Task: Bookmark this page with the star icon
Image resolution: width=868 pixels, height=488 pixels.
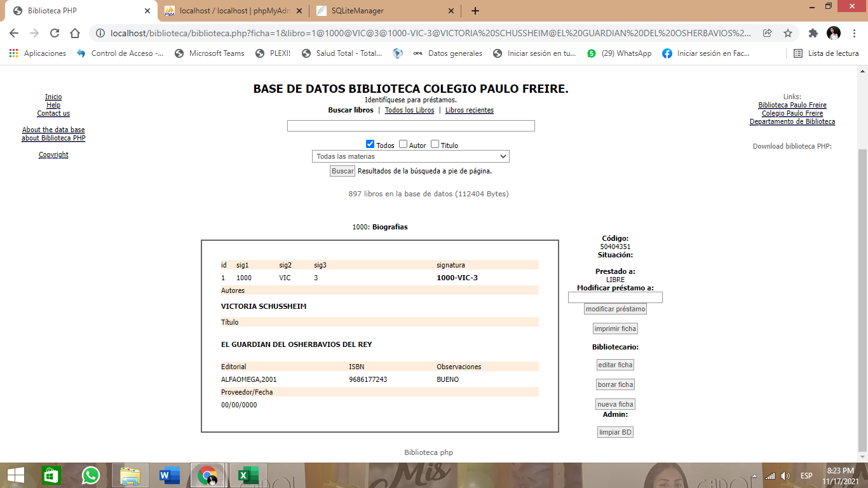Action: 788,33
